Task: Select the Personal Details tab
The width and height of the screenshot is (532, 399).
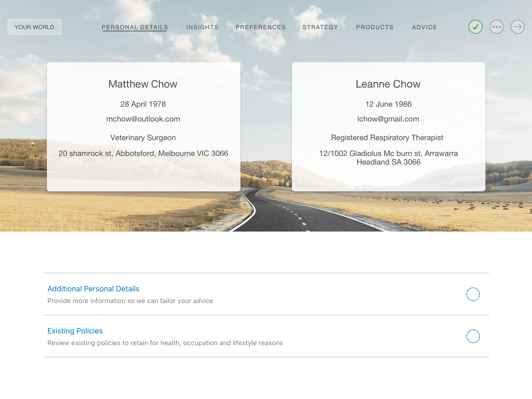Action: pos(135,27)
